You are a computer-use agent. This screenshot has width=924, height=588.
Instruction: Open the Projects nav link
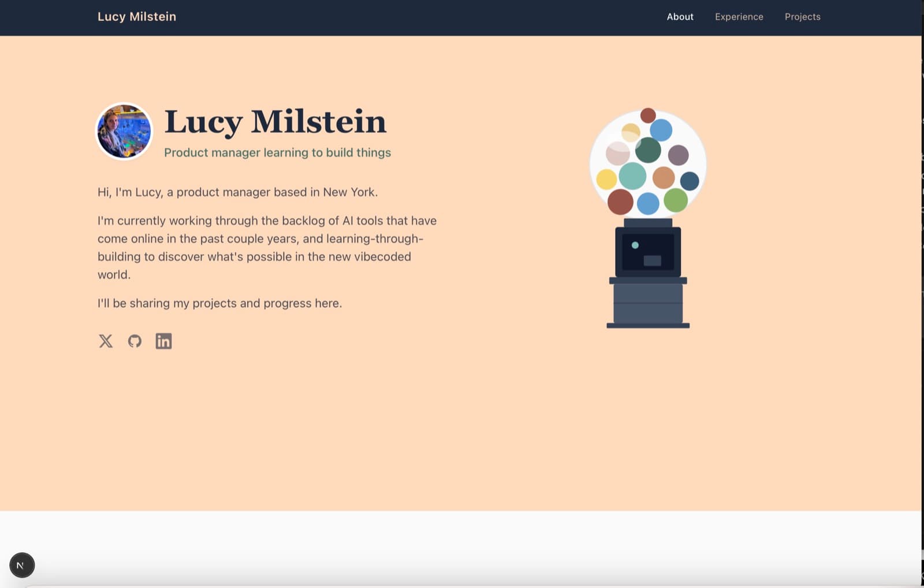point(802,17)
